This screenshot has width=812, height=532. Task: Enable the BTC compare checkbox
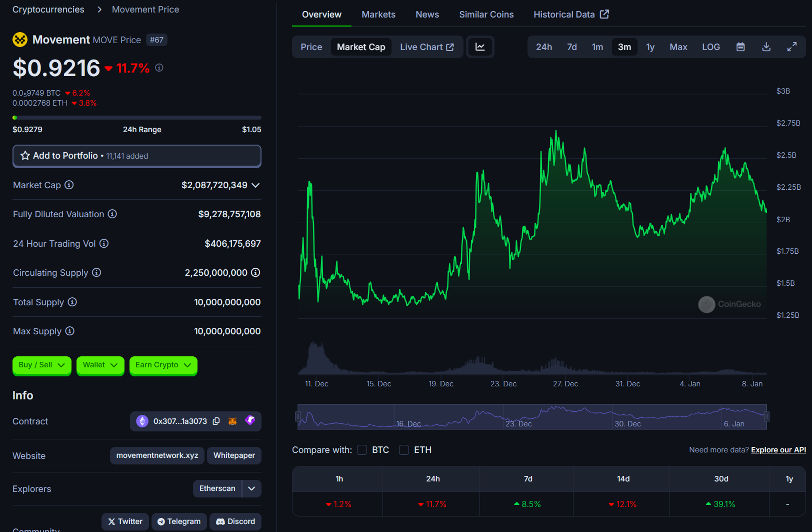tap(362, 450)
